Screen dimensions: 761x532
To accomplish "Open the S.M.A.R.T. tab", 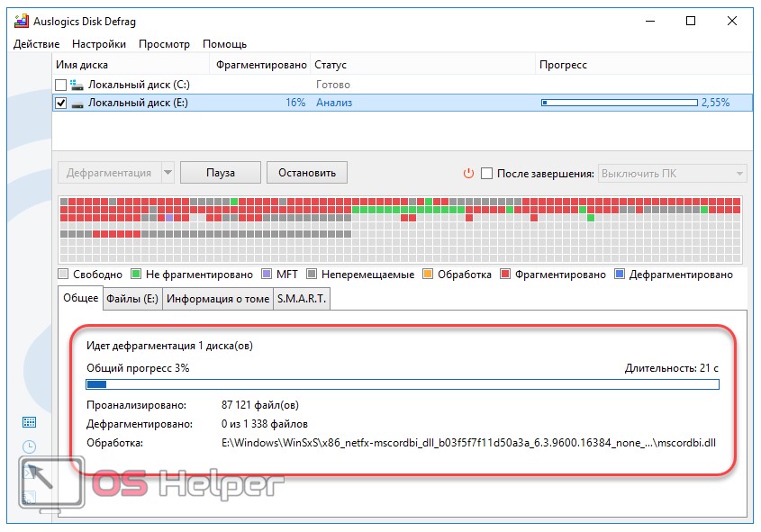I will tap(302, 299).
